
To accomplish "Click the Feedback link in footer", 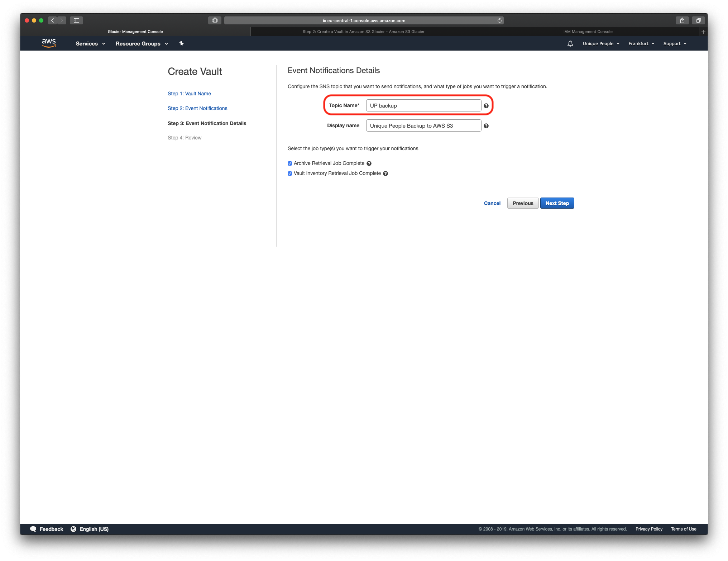I will [x=51, y=529].
